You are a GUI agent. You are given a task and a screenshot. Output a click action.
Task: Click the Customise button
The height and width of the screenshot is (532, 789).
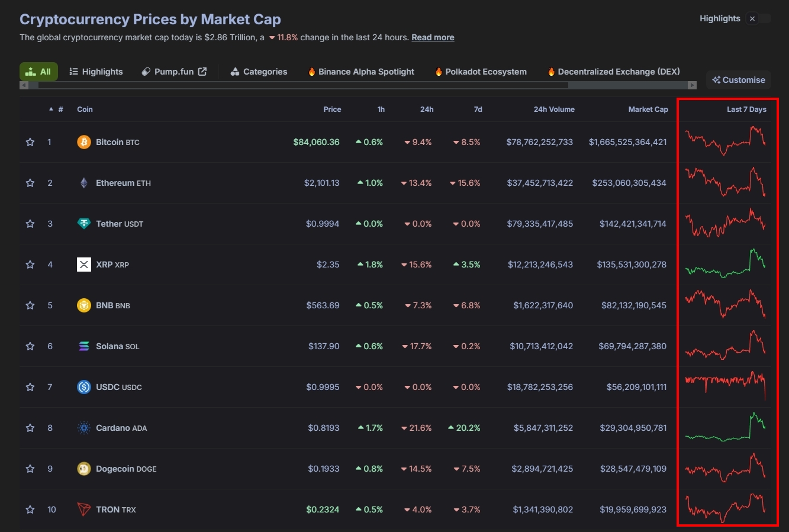click(x=739, y=80)
